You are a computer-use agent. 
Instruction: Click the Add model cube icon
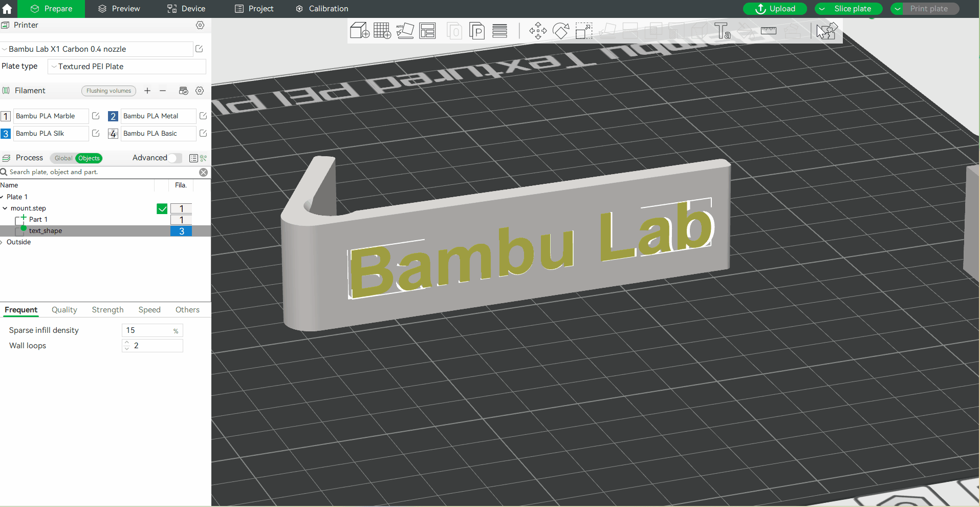point(360,31)
